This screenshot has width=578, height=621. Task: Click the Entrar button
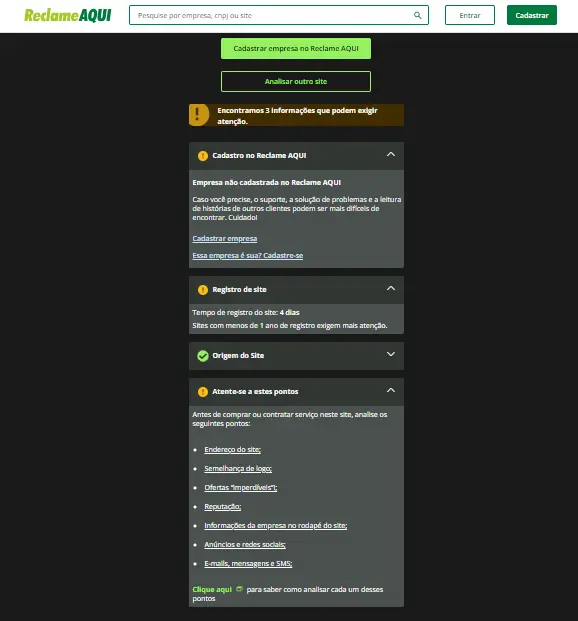point(470,15)
